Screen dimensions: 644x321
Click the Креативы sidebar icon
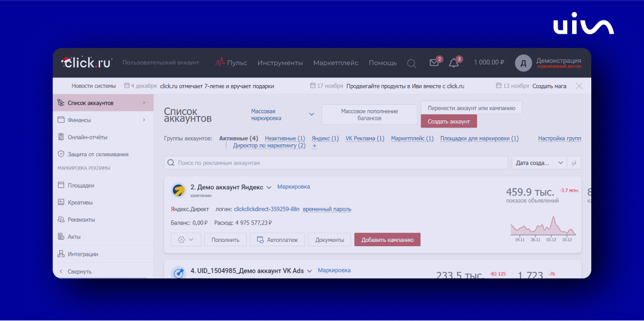(61, 202)
